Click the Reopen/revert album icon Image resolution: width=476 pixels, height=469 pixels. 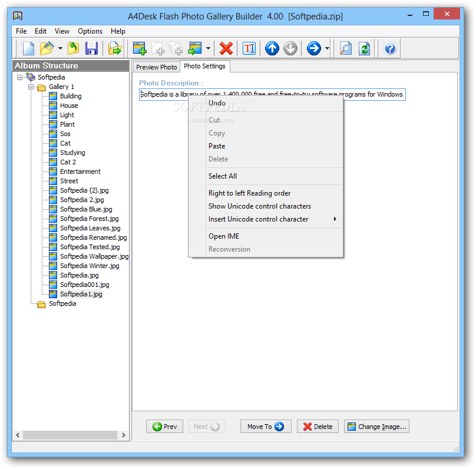73,48
